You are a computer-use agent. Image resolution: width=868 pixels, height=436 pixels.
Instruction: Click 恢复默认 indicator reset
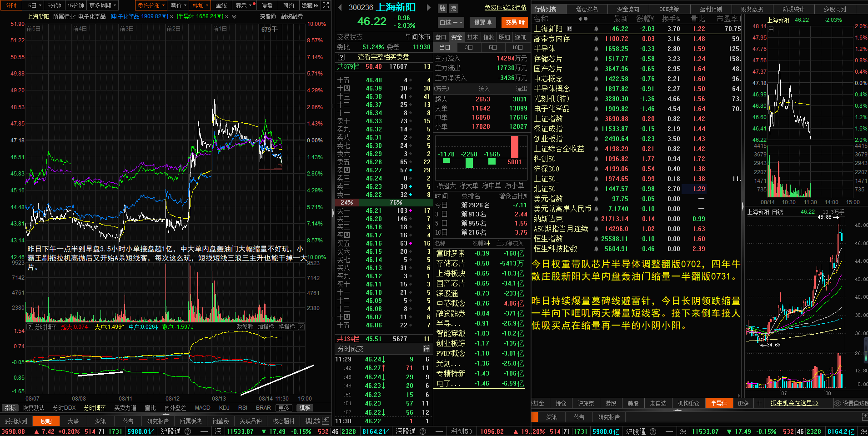point(34,408)
